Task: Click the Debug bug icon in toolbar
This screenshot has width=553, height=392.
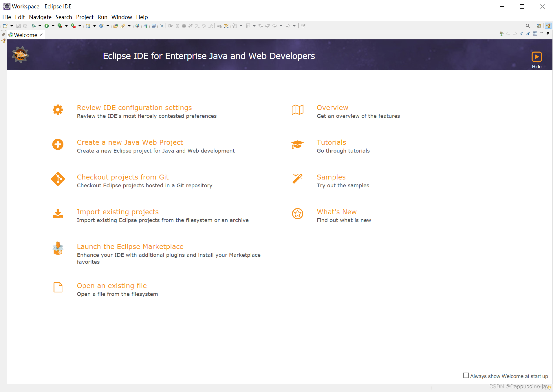Action: (34, 26)
